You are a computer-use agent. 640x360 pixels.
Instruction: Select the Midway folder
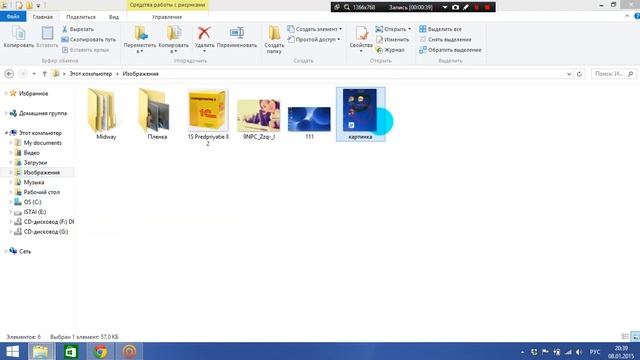106,114
